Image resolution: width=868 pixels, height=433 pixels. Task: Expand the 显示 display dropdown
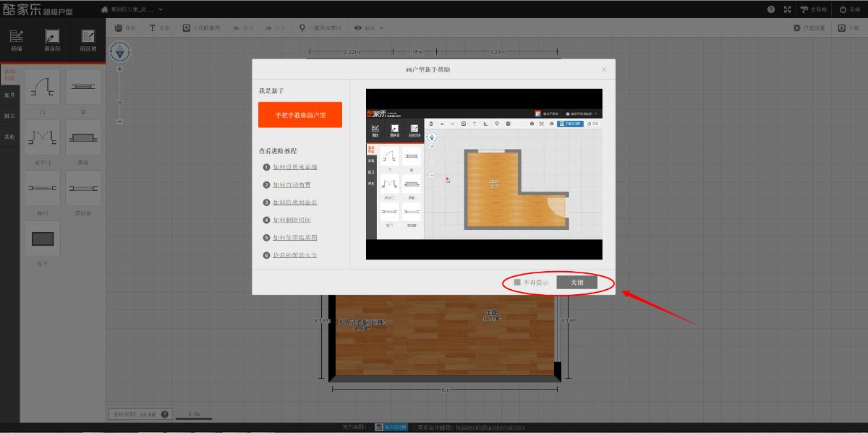[x=369, y=27]
